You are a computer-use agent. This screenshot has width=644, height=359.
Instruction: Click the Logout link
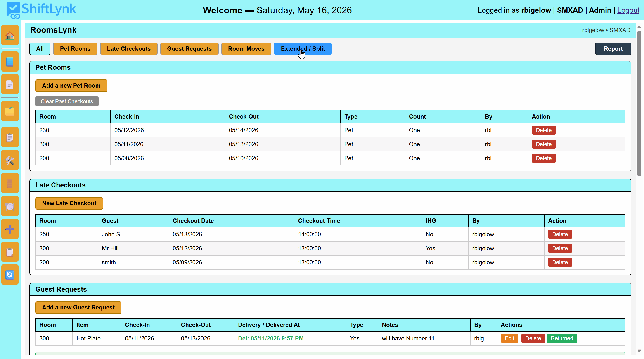[628, 10]
